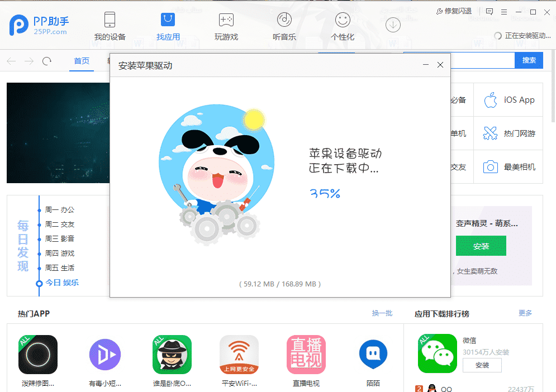This screenshot has height=392, width=556.
Task: Open the downloads manager arrow icon
Action: pos(393,25)
